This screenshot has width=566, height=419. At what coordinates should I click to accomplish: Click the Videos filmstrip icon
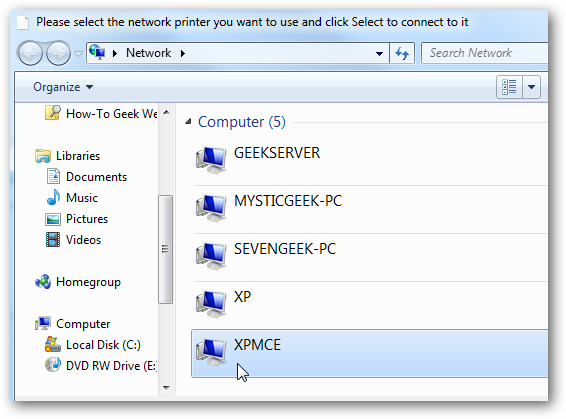(53, 240)
